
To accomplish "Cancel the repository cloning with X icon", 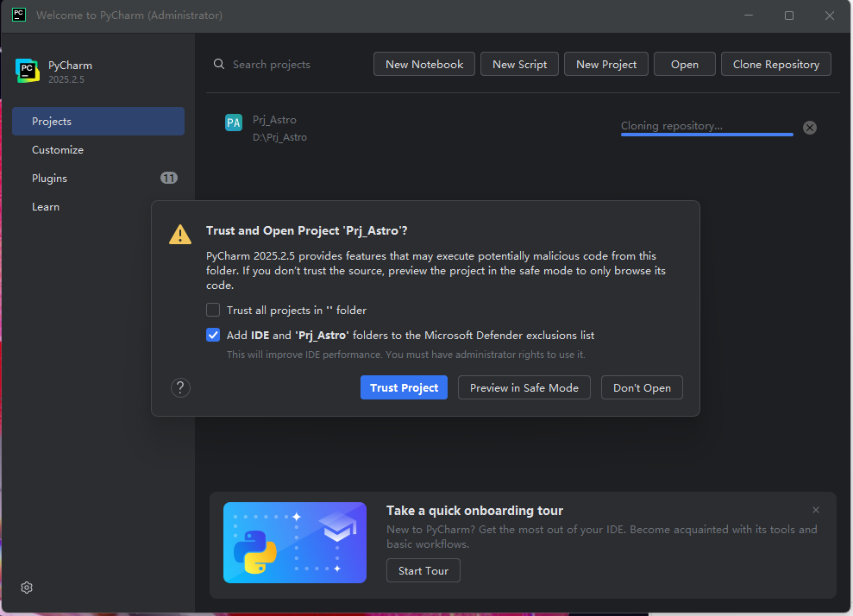I will [x=810, y=128].
